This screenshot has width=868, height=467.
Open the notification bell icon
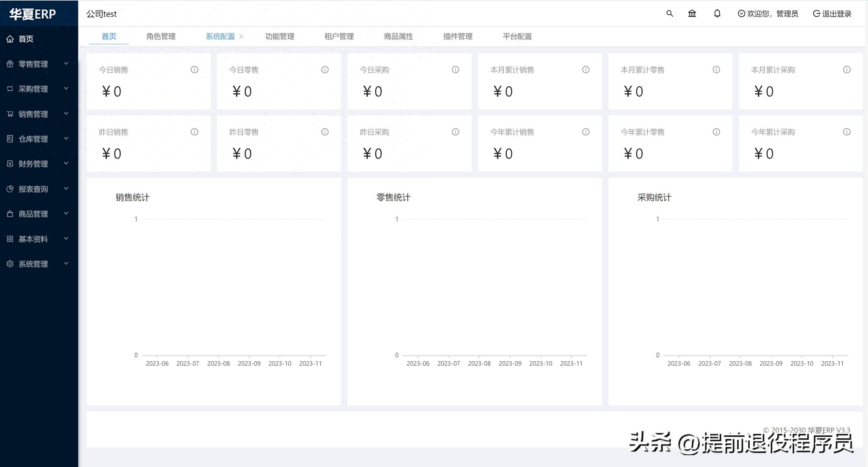click(717, 14)
